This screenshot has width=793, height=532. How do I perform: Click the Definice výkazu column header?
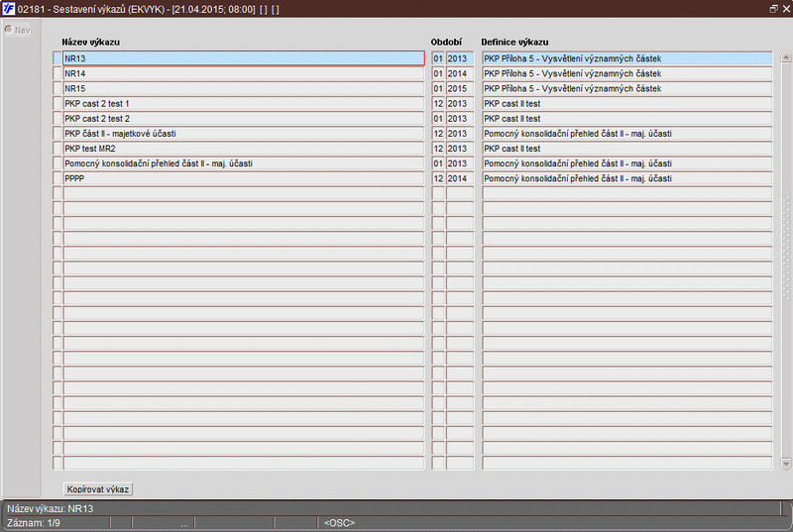514,42
